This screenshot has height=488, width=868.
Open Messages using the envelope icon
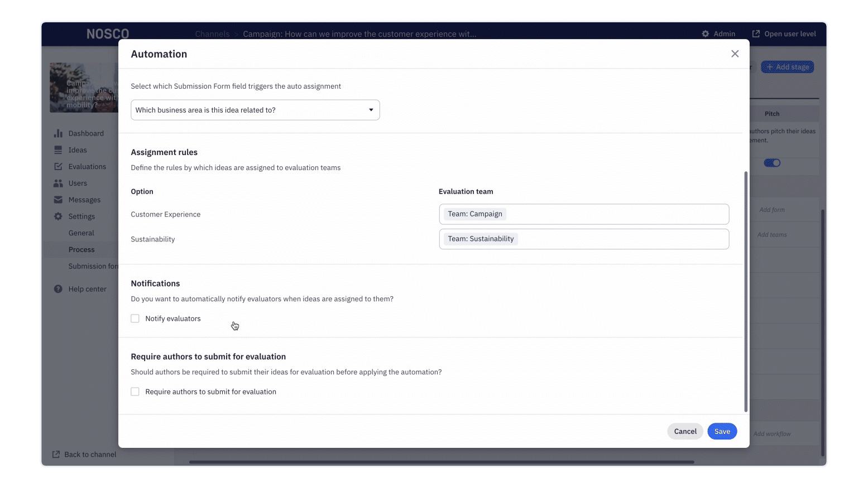(x=58, y=200)
